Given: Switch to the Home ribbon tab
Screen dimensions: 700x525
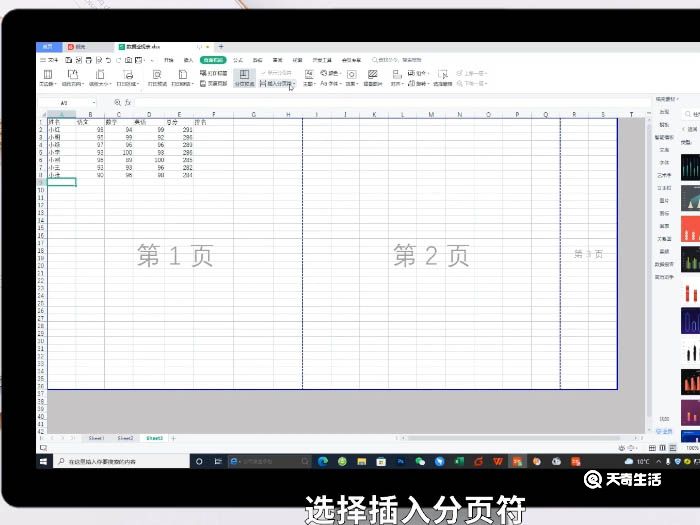Looking at the screenshot, I should (x=168, y=60).
